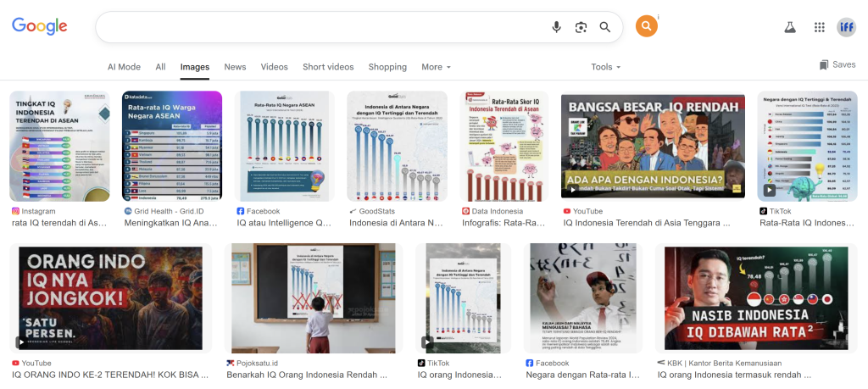This screenshot has height=389, width=868.
Task: Switch to the AI Mode tab
Action: click(124, 67)
